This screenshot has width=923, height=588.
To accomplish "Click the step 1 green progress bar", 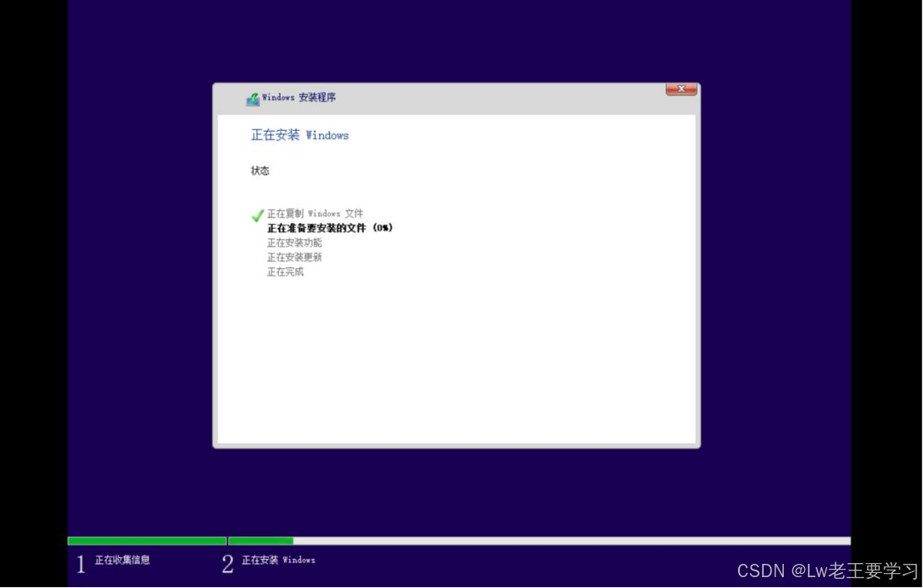I will coord(147,541).
